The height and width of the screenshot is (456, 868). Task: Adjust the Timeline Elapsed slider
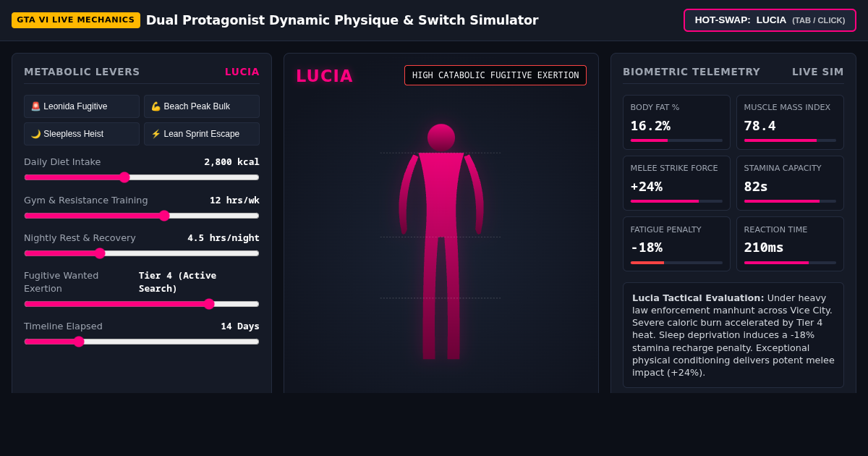coord(142,342)
